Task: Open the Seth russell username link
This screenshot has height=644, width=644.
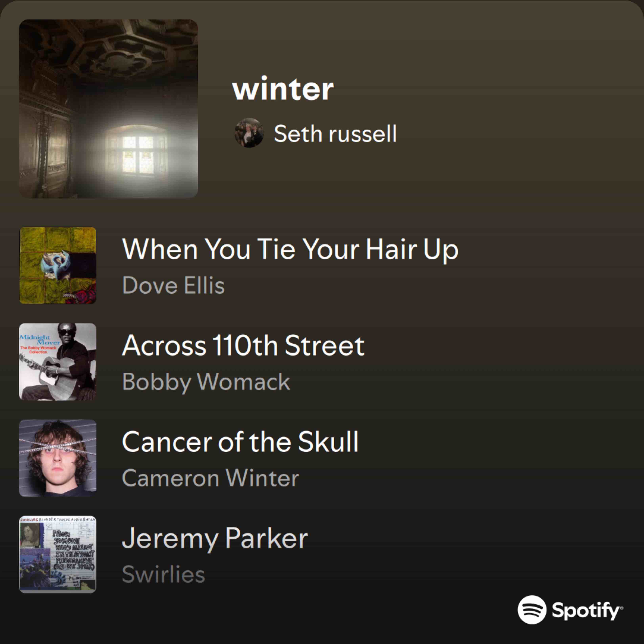Action: 335,134
